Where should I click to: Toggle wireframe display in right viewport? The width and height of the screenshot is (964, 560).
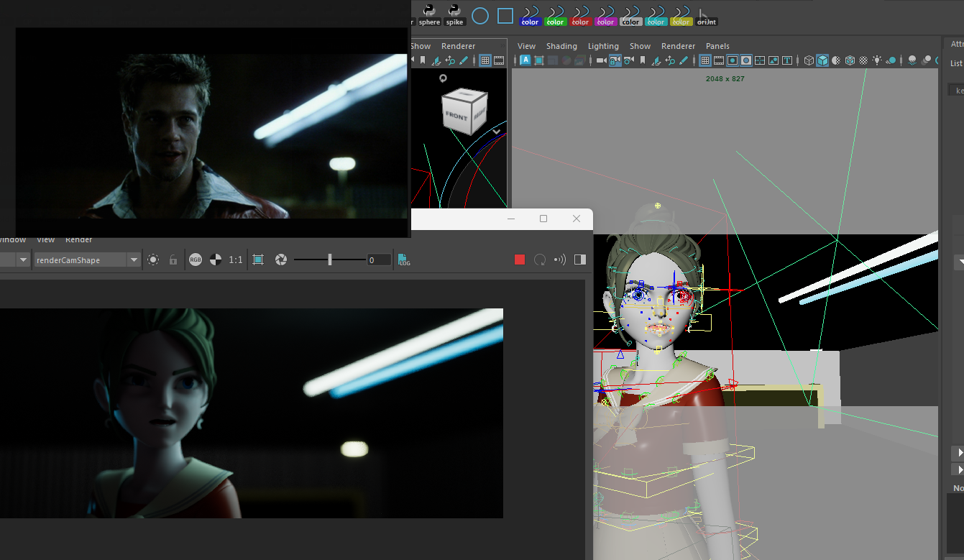pos(809,60)
